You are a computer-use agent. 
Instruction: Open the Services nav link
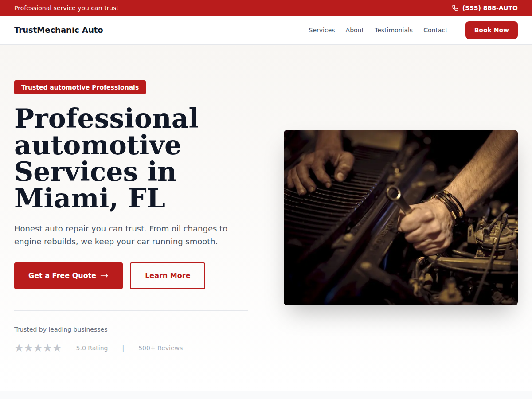click(322, 30)
